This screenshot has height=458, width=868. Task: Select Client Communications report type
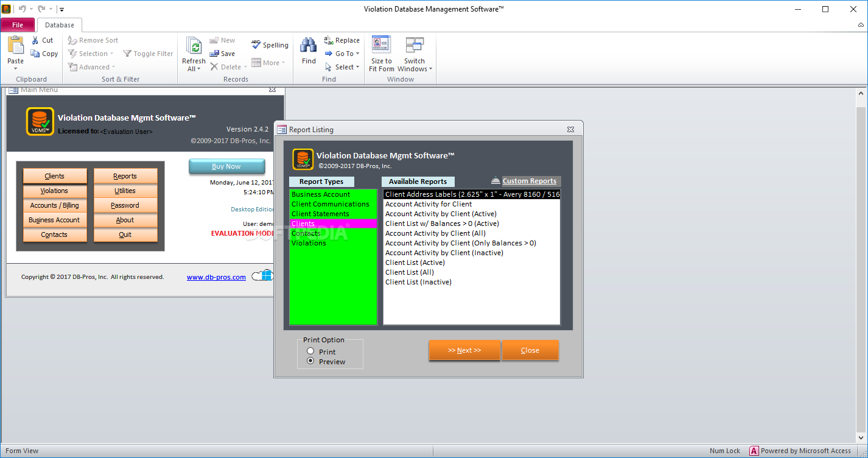pos(333,204)
